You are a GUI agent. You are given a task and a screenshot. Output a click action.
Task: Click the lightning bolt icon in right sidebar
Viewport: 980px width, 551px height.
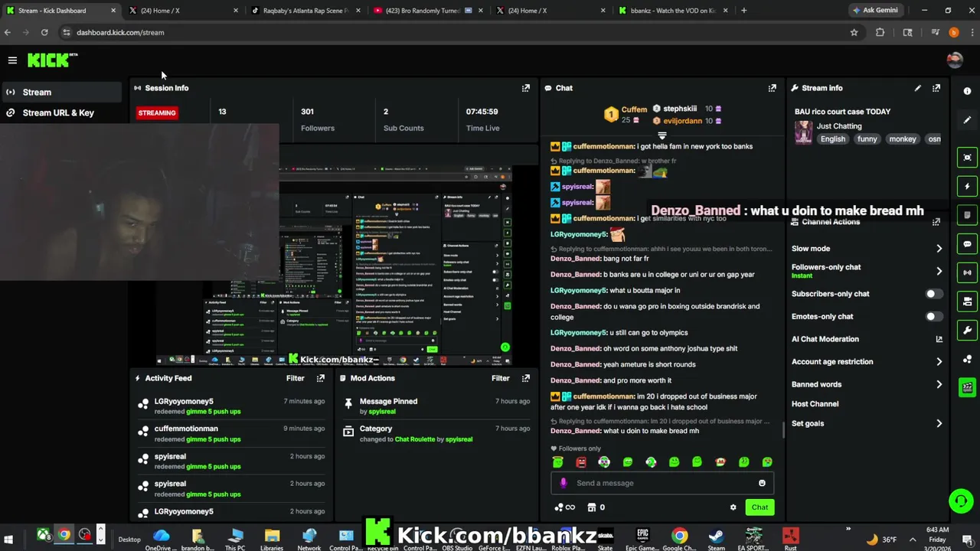coord(967,186)
